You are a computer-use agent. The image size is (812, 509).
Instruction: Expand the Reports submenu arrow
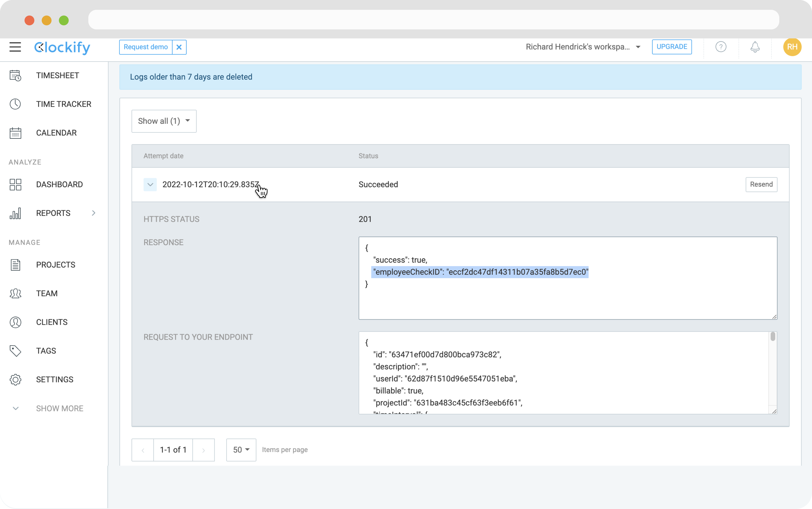[x=94, y=213]
